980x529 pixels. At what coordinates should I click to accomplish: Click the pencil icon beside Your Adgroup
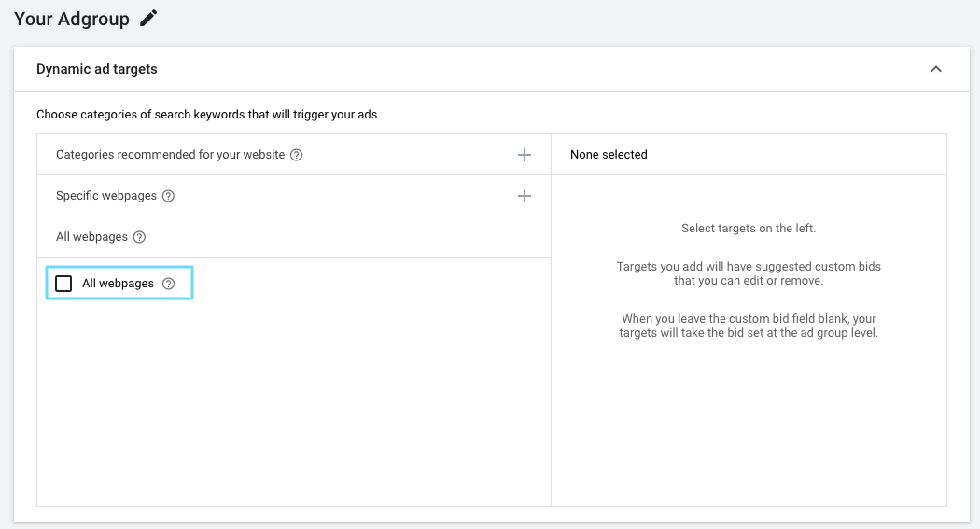point(148,18)
